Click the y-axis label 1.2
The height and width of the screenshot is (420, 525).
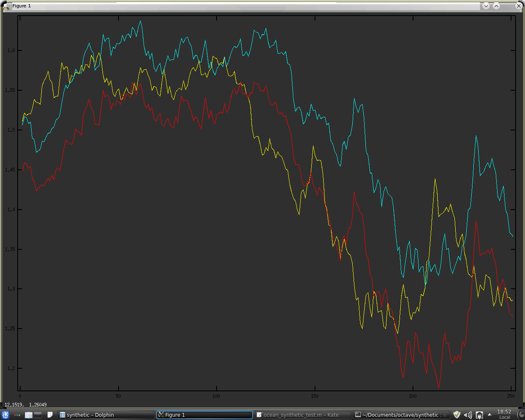click(11, 368)
